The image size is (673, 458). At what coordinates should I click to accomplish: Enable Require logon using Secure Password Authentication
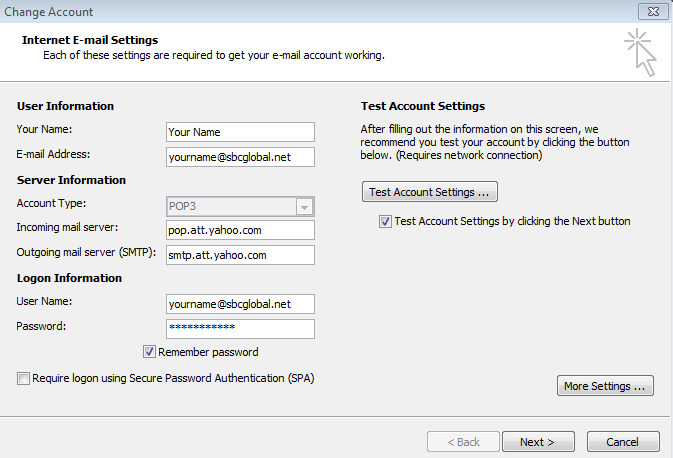[x=23, y=379]
